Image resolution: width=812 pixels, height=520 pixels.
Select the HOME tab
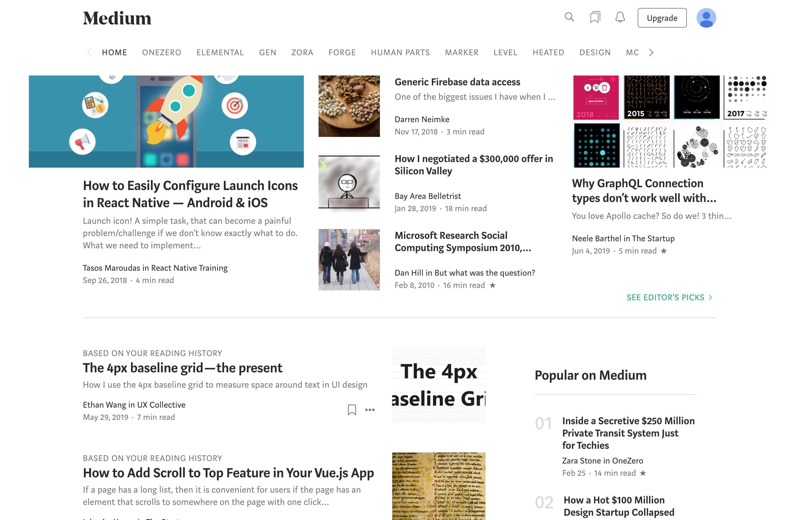114,52
